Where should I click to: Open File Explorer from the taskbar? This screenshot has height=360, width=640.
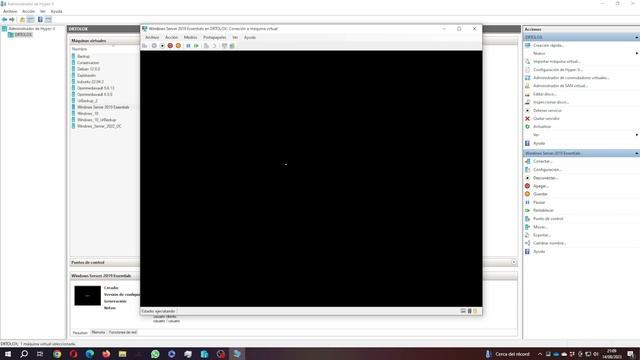122,354
